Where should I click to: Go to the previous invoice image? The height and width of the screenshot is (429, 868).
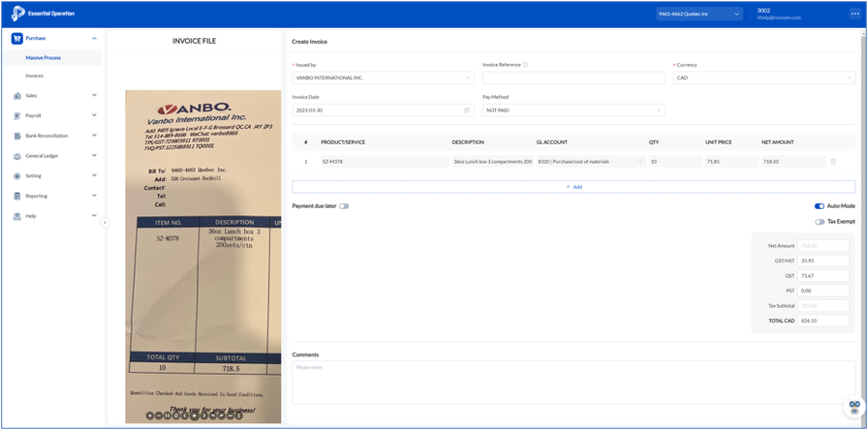185,416
